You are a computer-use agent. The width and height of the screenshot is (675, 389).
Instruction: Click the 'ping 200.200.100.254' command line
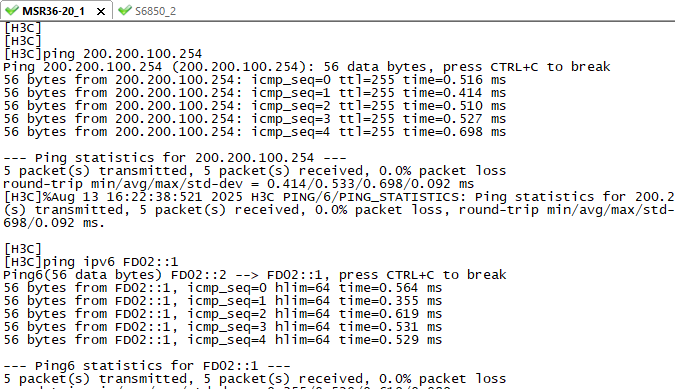(103, 54)
